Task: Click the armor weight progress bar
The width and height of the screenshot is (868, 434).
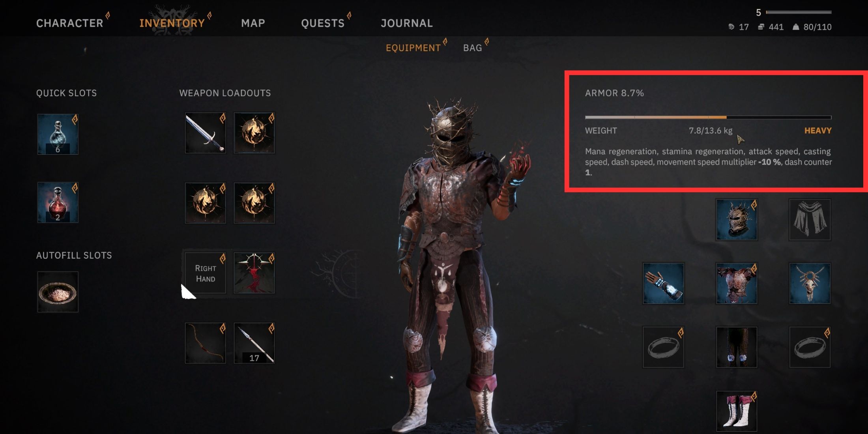Action: [x=708, y=117]
